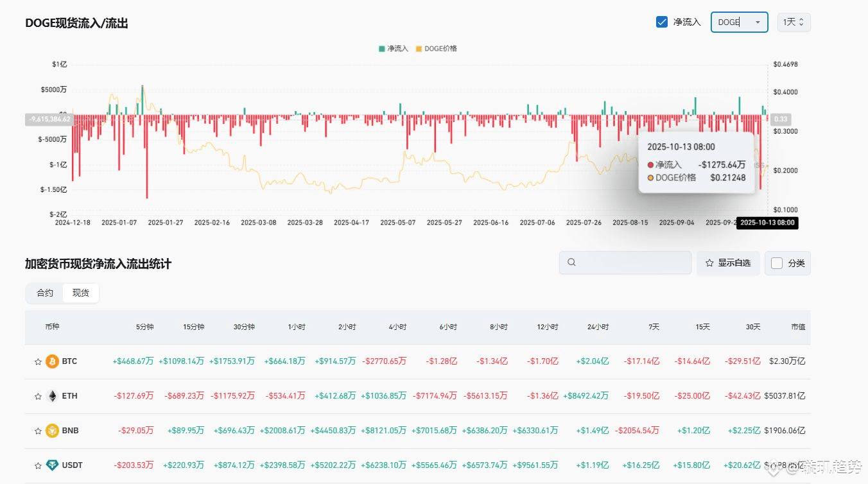
Task: Favorite USDT using the star icon
Action: [38, 466]
